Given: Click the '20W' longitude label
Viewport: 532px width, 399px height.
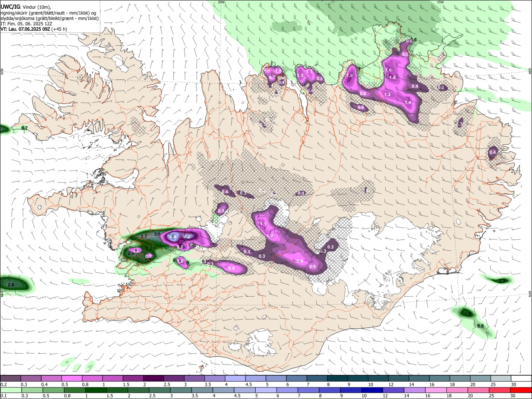Looking at the screenshot, I should pos(222,2).
